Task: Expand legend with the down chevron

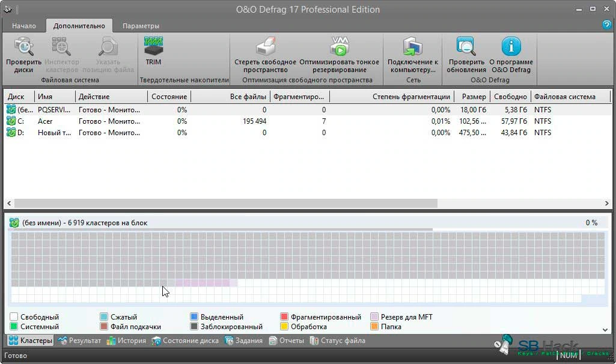Action: tap(605, 330)
